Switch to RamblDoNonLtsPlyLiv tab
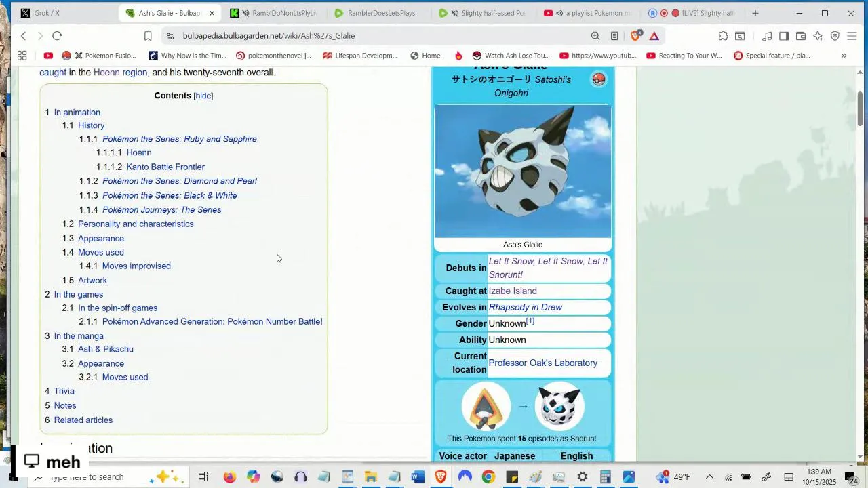868x488 pixels. pos(275,13)
